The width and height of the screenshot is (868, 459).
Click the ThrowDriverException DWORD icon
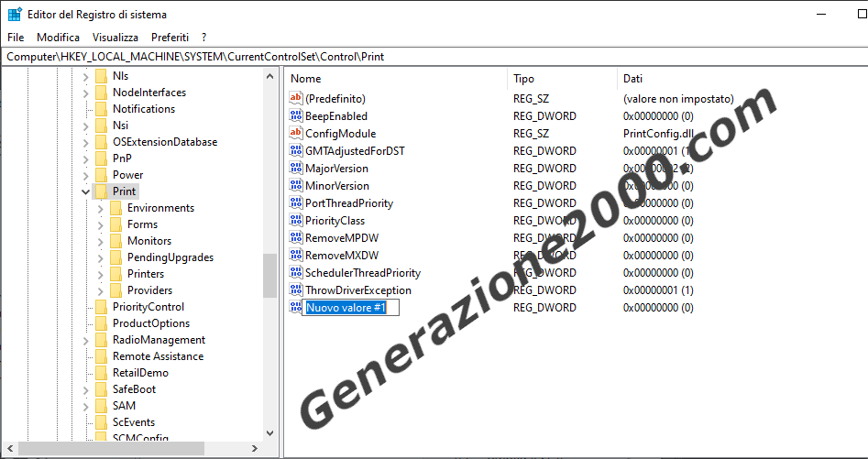(296, 290)
